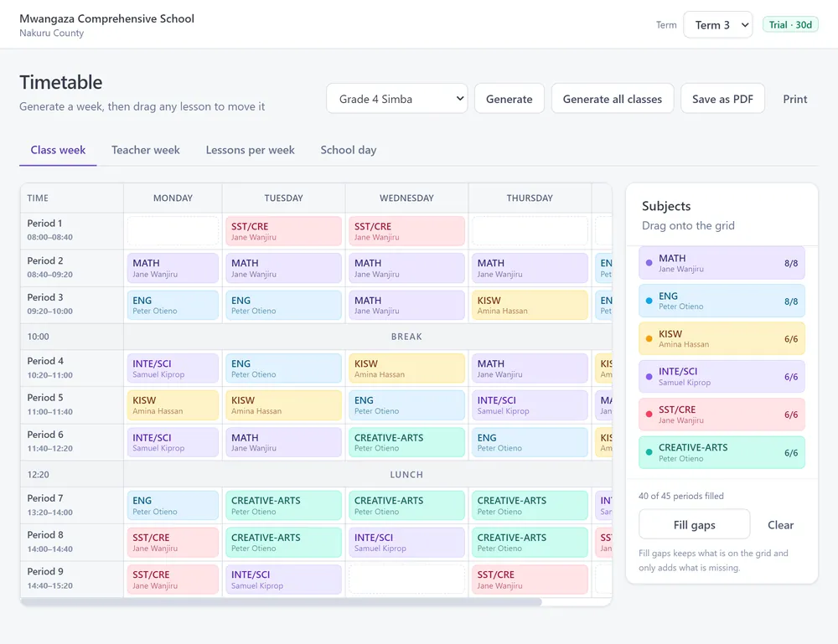This screenshot has width=838, height=644.
Task: Select Wednesday Period 6 CREATIVE-ARTS lesson
Action: pyautogui.click(x=406, y=442)
